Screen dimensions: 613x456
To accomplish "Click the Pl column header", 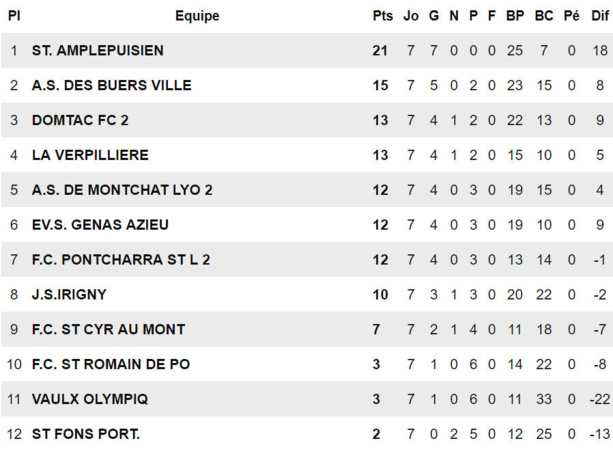I will pyautogui.click(x=14, y=16).
